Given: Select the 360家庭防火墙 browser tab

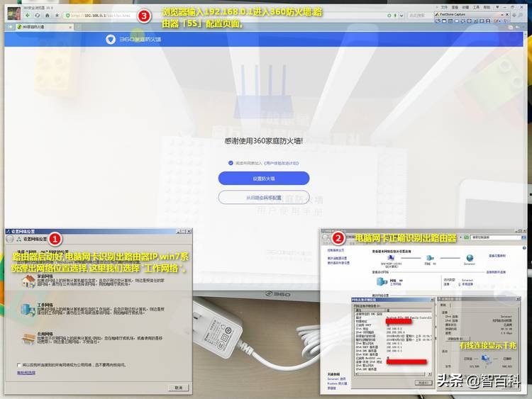Looking at the screenshot, I should pyautogui.click(x=43, y=27).
